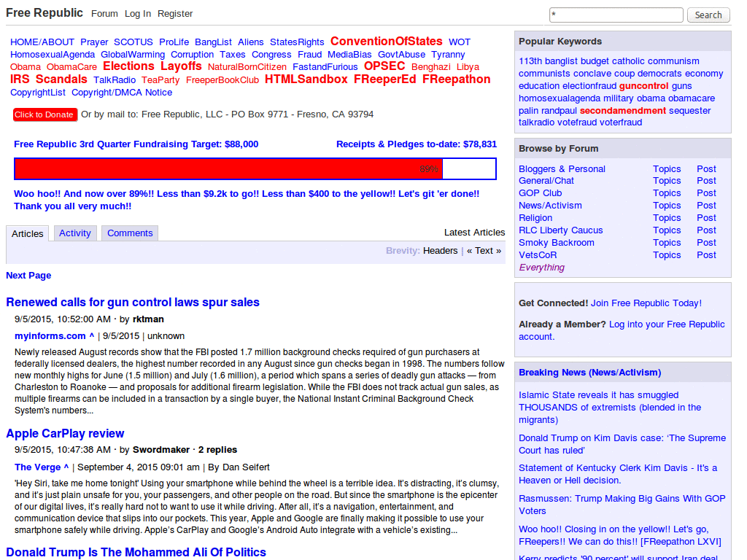Image resolution: width=747 pixels, height=560 pixels.
Task: Open the OPSEC keyword link
Action: tap(384, 66)
